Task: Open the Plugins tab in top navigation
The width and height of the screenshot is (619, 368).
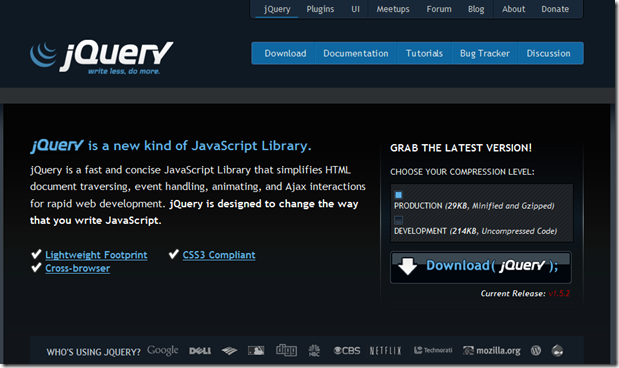Action: pyautogui.click(x=320, y=9)
